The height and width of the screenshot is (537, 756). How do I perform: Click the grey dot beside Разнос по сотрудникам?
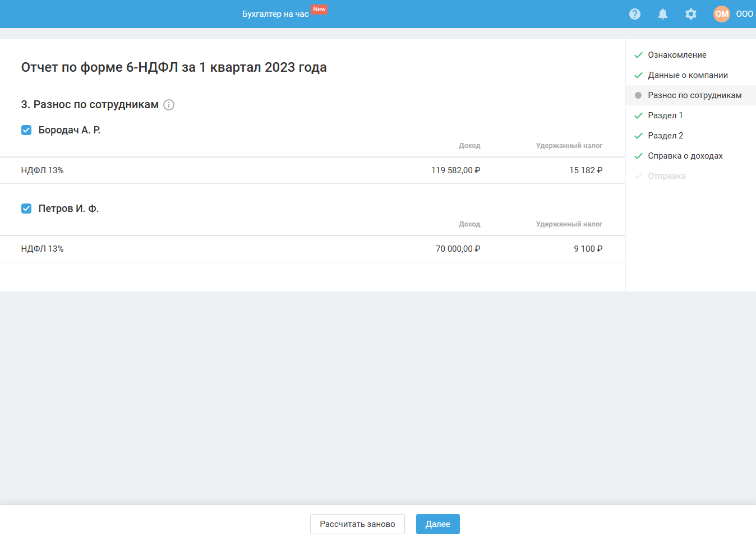(638, 95)
